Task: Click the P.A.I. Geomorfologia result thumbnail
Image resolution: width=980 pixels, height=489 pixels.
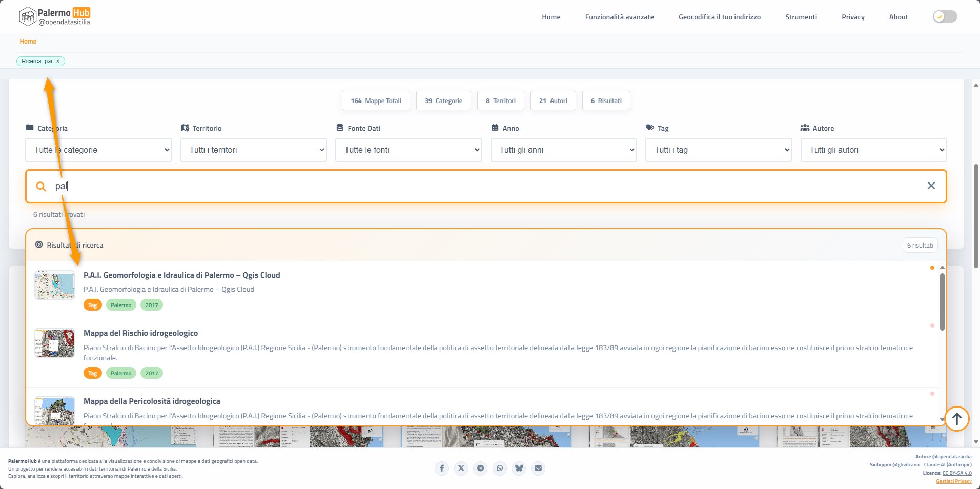Action: click(55, 285)
